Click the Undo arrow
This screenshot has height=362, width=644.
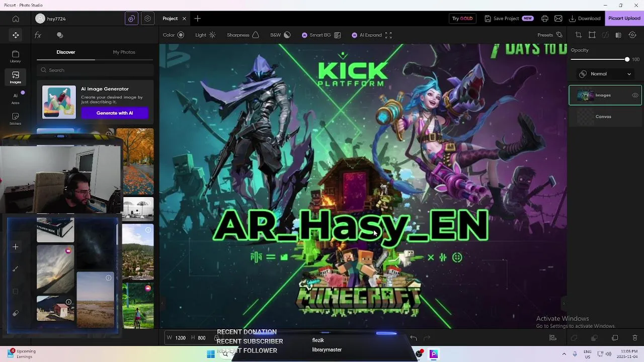[x=414, y=338]
